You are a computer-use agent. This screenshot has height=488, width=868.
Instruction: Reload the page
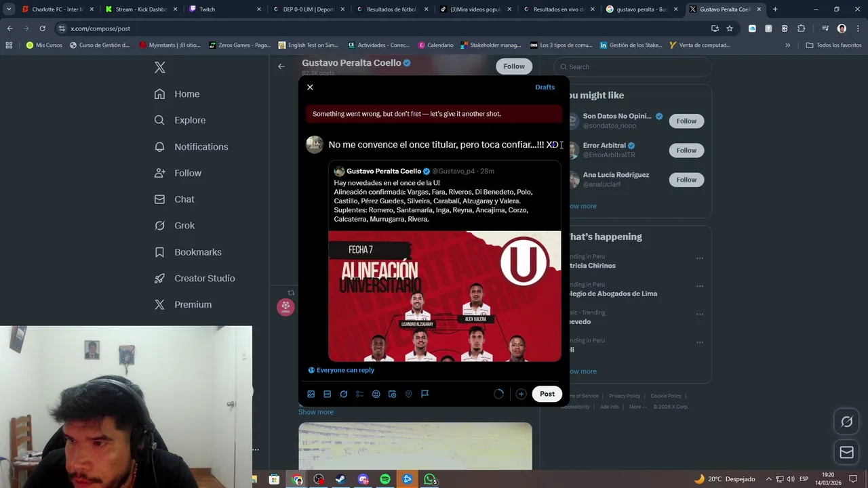42,28
